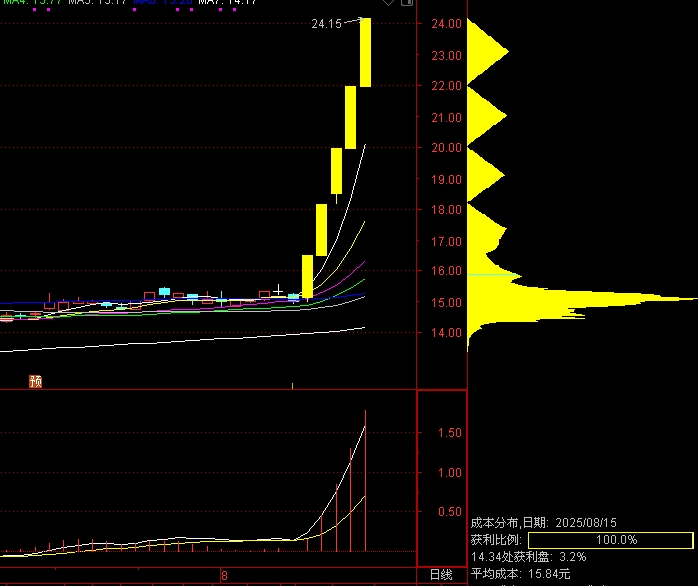Screen dimensions: 698x586
Task: Click the 0.50 volume axis label
Action: [x=450, y=511]
